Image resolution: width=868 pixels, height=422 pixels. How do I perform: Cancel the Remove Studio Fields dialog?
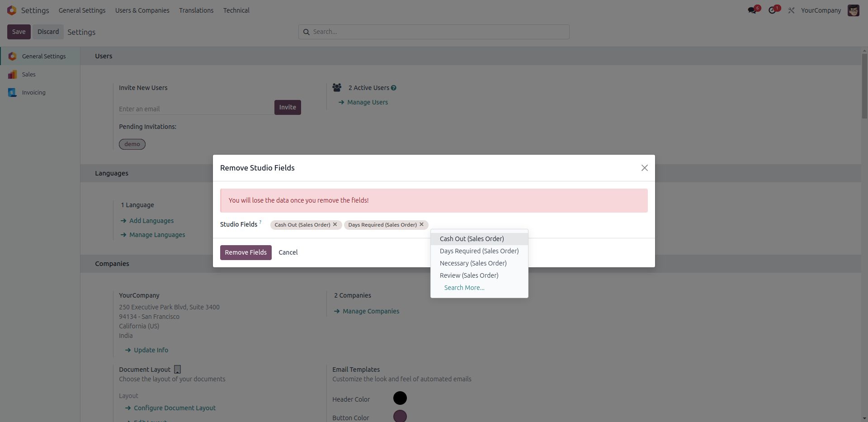[x=288, y=252]
